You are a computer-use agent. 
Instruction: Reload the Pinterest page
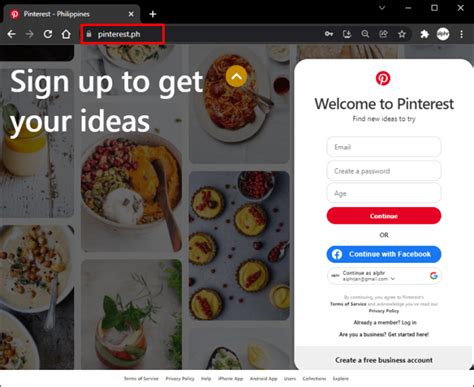(48, 34)
